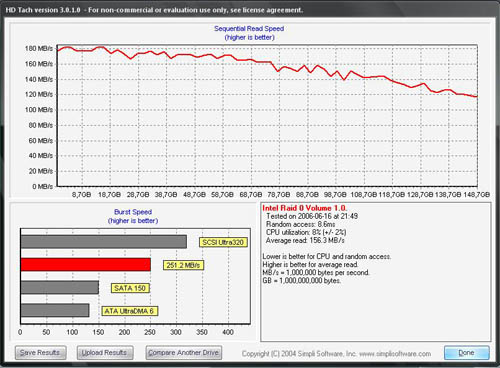This screenshot has height=368, width=500.
Task: Click the simplisoftware.com copyright text
Action: coord(336,354)
